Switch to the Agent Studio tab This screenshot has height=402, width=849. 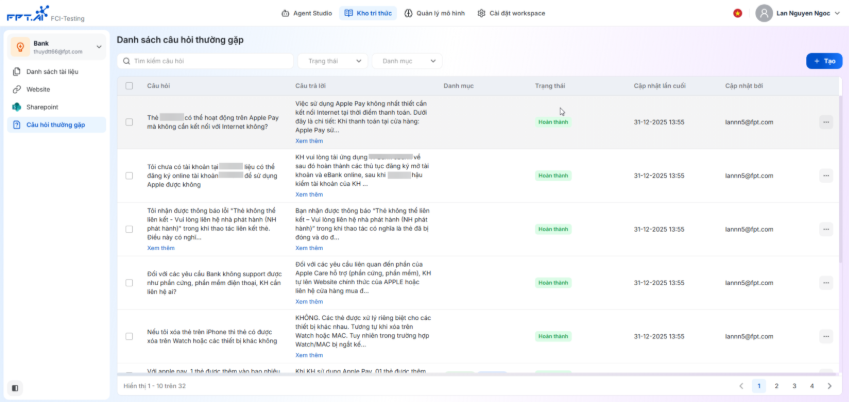point(306,13)
